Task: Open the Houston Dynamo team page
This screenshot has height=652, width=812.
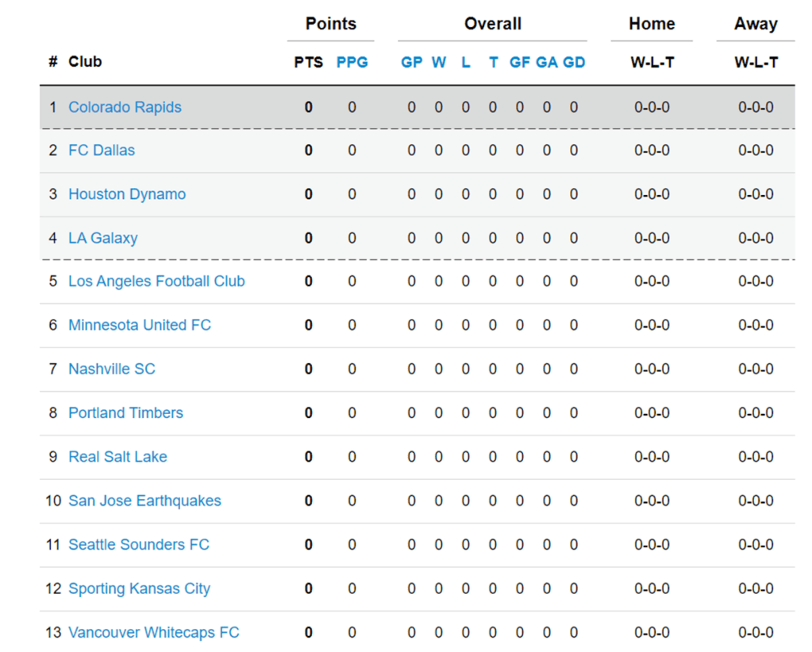Action: pos(127,194)
